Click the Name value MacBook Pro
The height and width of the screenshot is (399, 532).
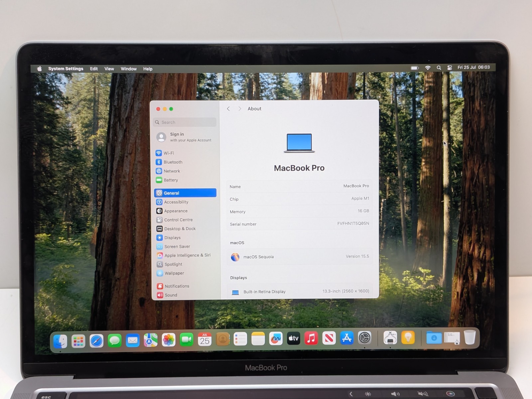click(x=356, y=186)
